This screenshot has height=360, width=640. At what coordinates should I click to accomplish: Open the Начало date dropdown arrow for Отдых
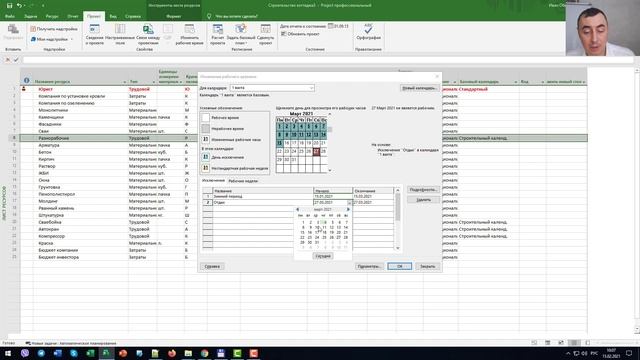point(349,203)
